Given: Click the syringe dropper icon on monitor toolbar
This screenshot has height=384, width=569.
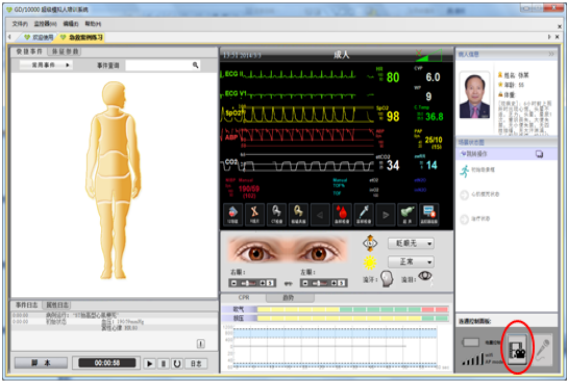Looking at the screenshot, I should tap(363, 214).
